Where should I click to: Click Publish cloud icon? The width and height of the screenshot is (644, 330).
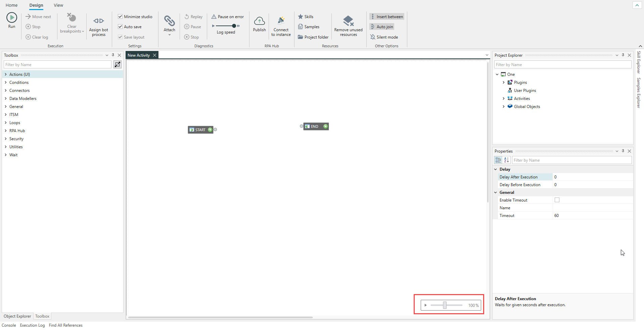click(259, 21)
